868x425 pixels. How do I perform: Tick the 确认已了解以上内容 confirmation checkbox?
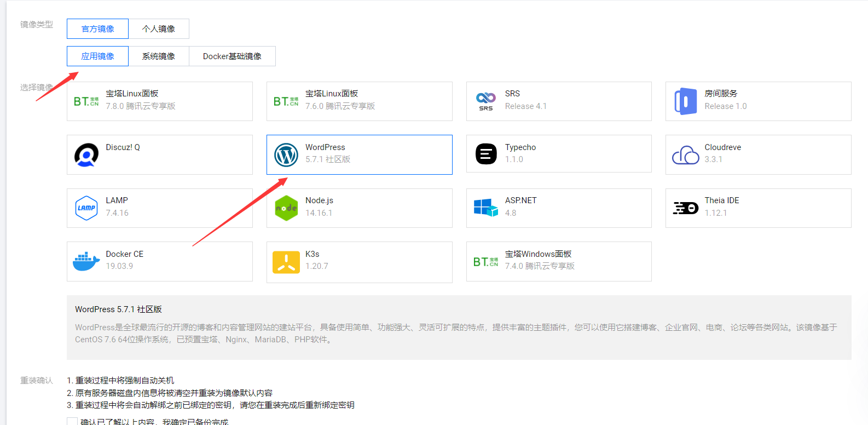72,422
